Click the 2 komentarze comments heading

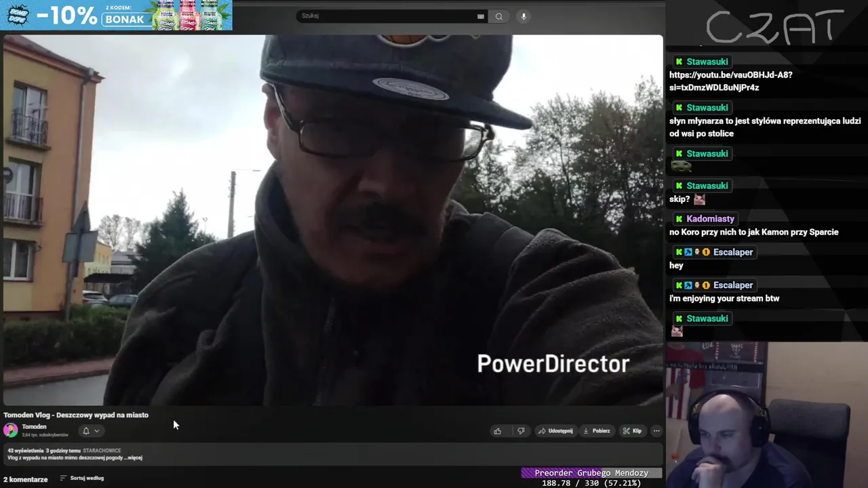click(25, 479)
